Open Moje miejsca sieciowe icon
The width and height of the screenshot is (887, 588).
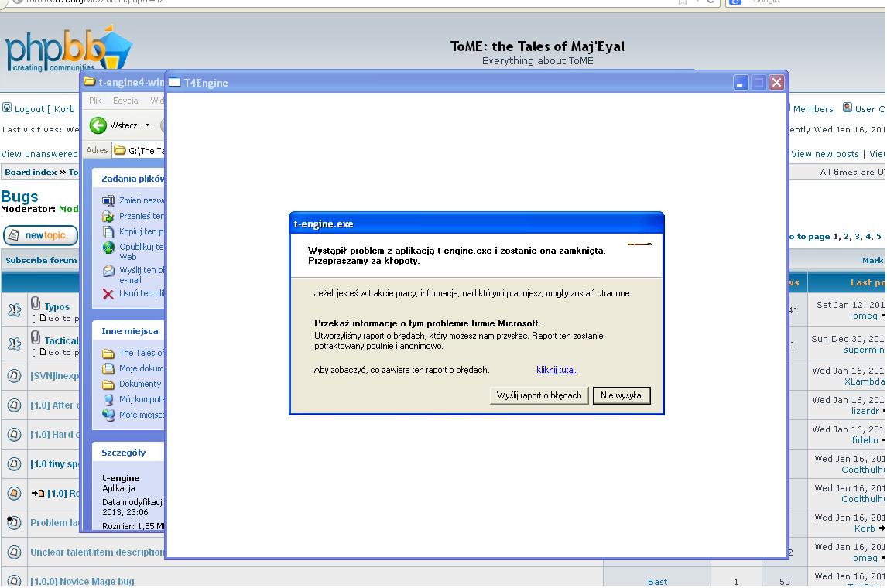[108, 415]
